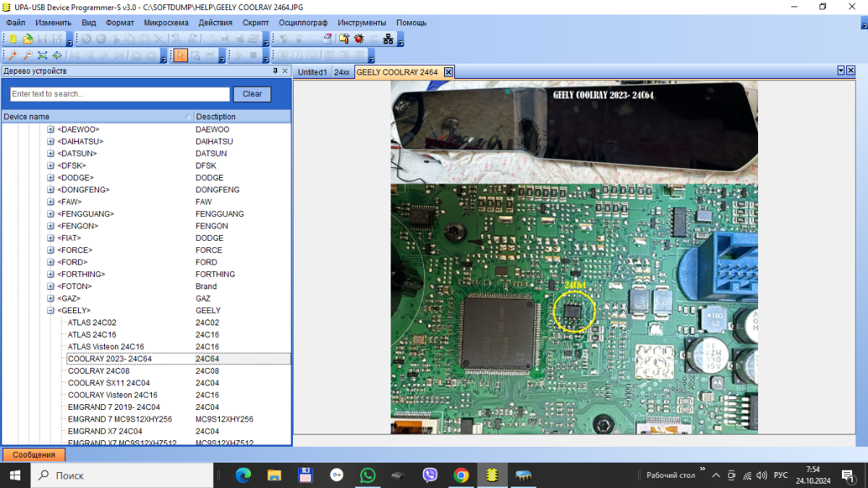Expand the FORD tree node

point(51,262)
